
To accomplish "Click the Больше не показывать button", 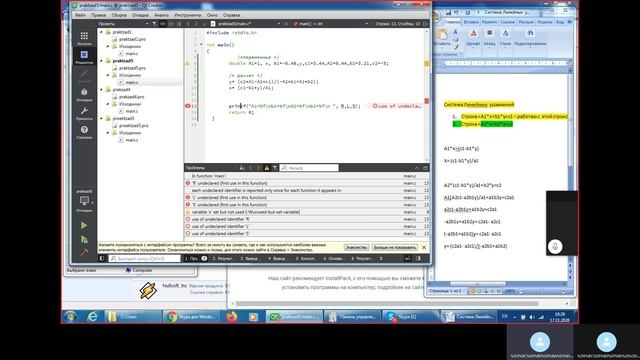I will 394,247.
